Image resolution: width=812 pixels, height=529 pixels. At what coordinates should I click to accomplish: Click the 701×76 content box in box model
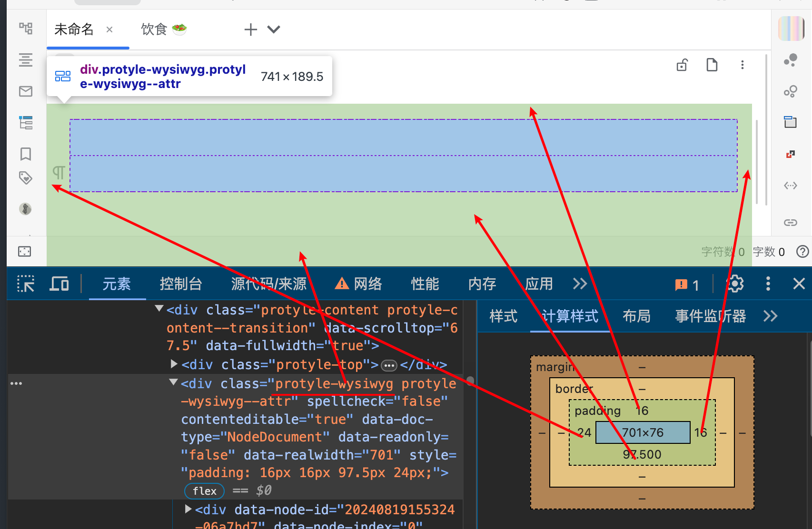coord(643,432)
